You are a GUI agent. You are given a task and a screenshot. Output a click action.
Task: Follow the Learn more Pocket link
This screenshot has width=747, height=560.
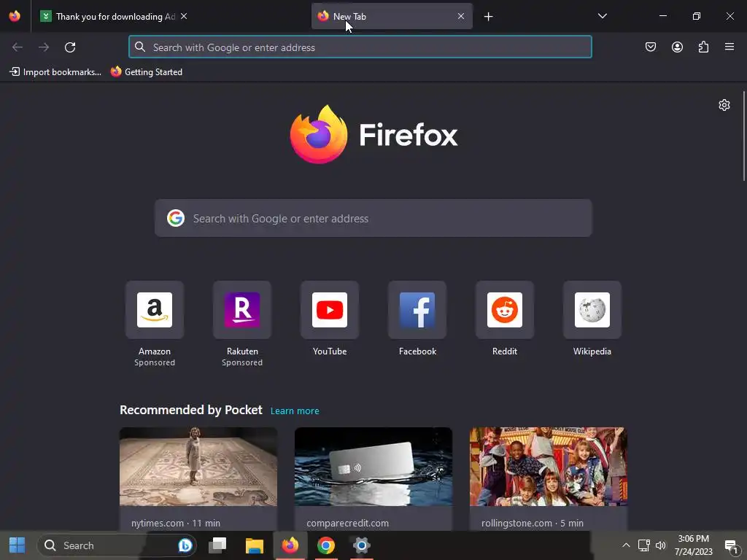click(x=295, y=411)
